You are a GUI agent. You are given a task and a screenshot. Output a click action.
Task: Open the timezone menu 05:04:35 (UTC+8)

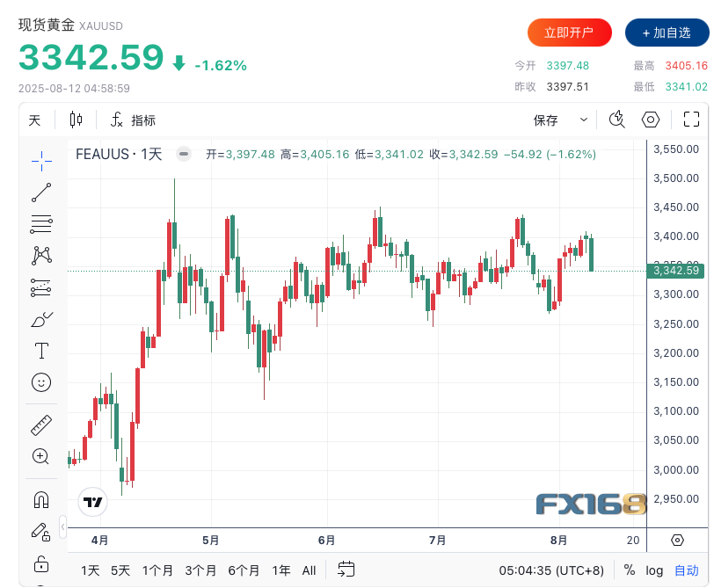click(x=551, y=570)
